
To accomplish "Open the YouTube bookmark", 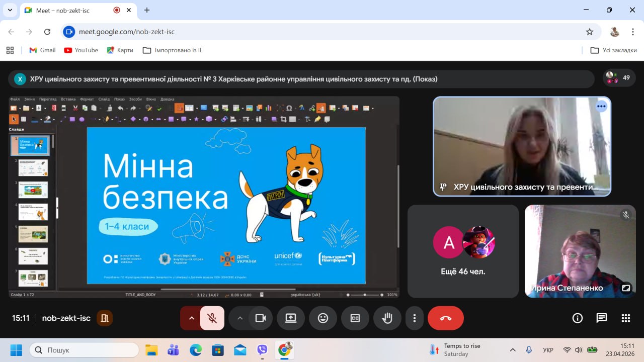I will tap(81, 50).
